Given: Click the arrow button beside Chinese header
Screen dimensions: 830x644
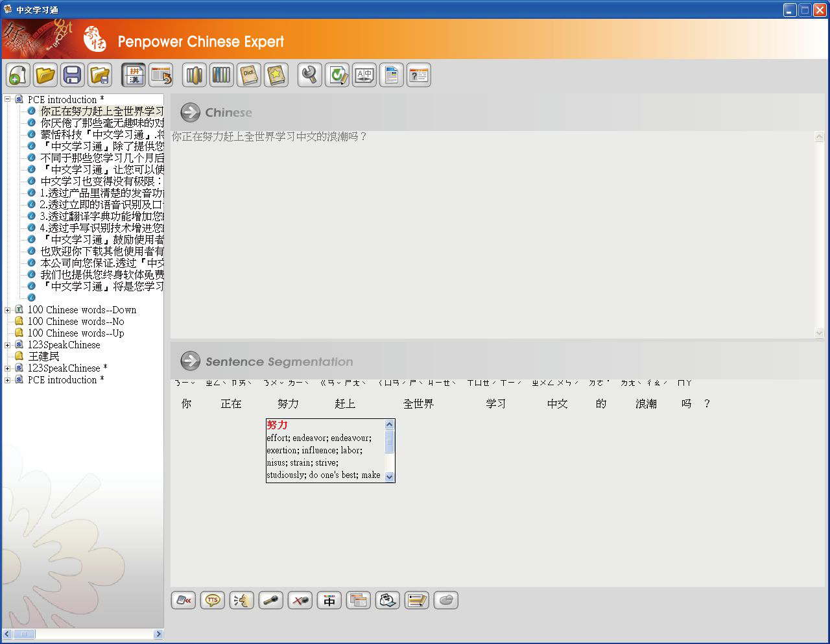Looking at the screenshot, I should click(190, 112).
